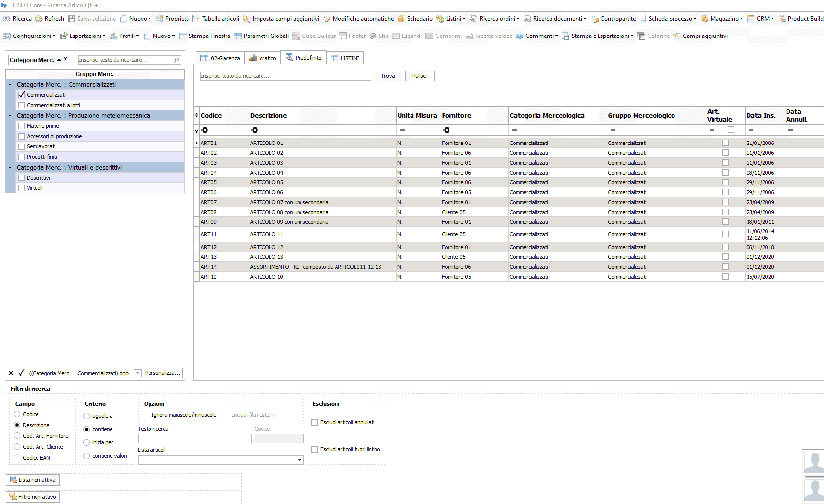
Task: Check Escludi articoli fuori listino
Action: [314, 449]
